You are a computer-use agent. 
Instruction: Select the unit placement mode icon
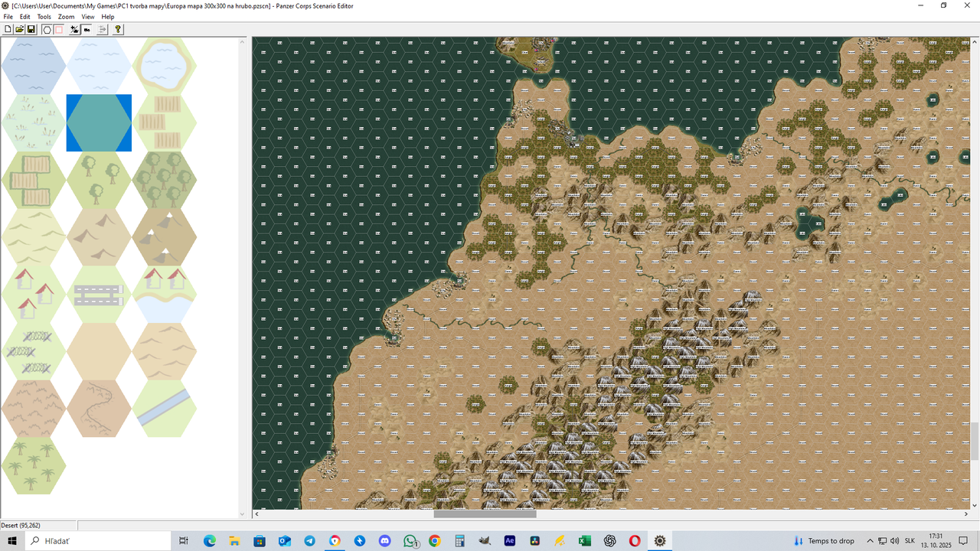tap(87, 29)
